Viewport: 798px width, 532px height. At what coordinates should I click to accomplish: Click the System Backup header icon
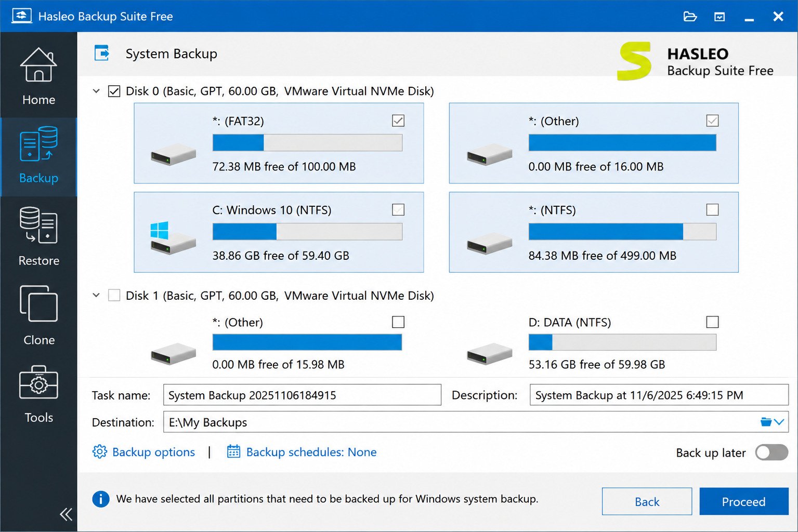pyautogui.click(x=102, y=54)
